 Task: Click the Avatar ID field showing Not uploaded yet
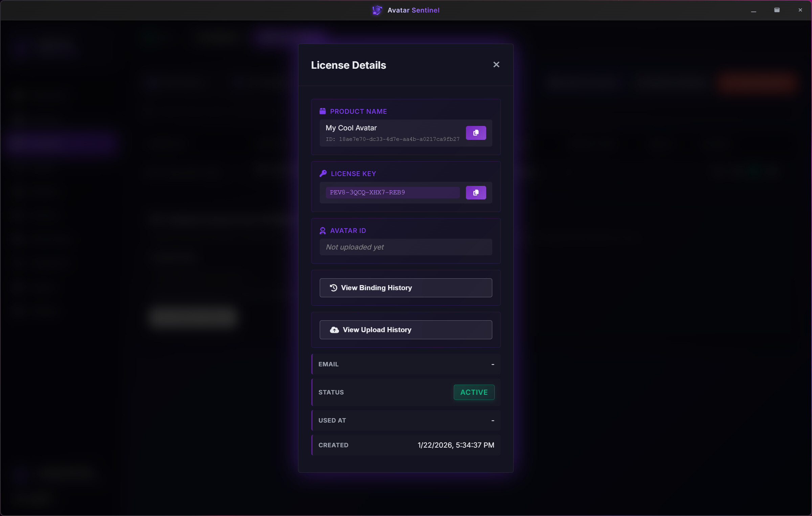coord(405,247)
